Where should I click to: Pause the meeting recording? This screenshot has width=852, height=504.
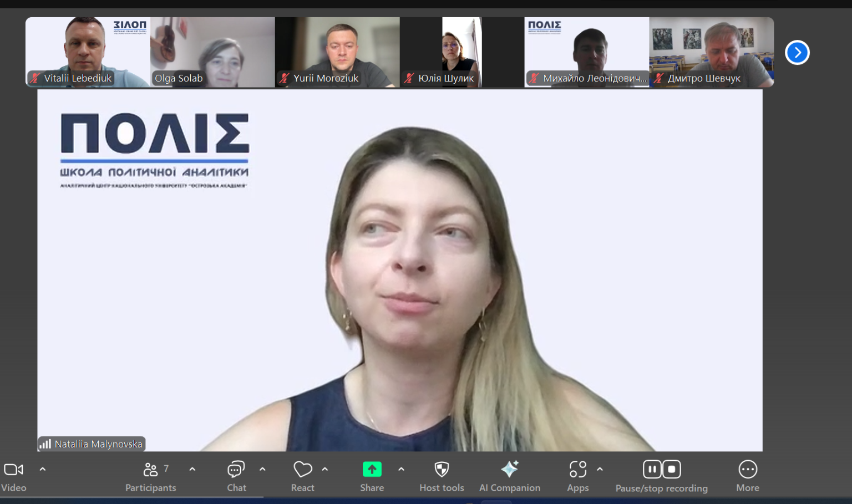coord(652,470)
